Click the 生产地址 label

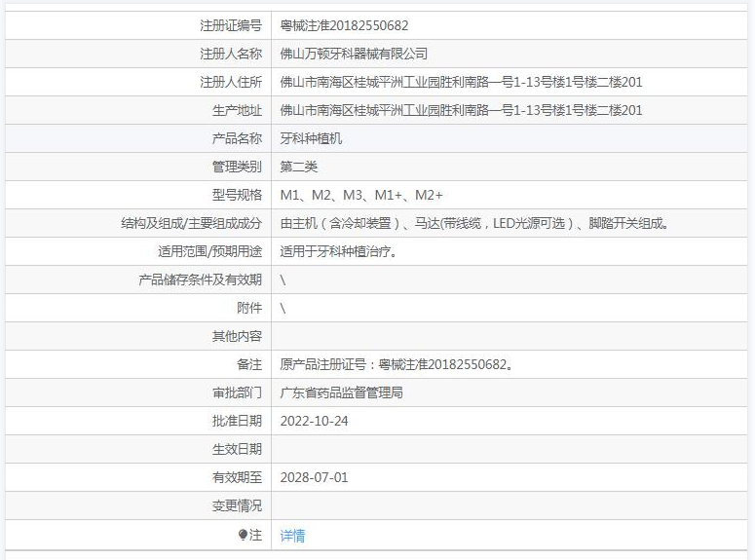pos(237,110)
